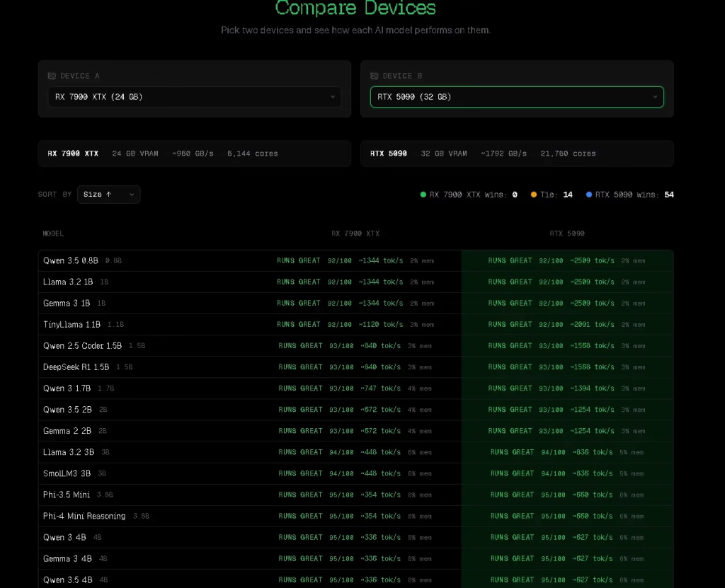Click the RX 7900 XTX result for Gemma 2 2B
725x588 pixels.
pos(355,431)
